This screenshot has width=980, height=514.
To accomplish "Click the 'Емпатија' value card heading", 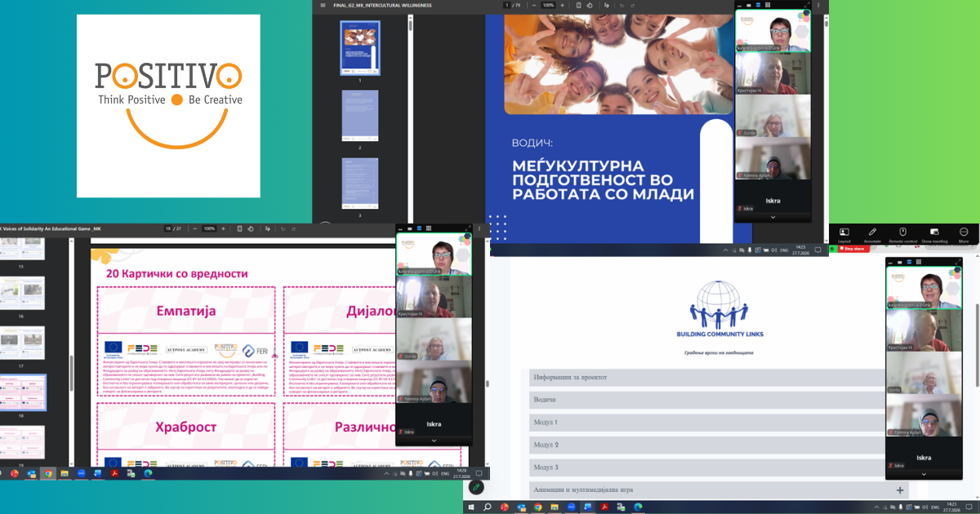I will tap(185, 311).
